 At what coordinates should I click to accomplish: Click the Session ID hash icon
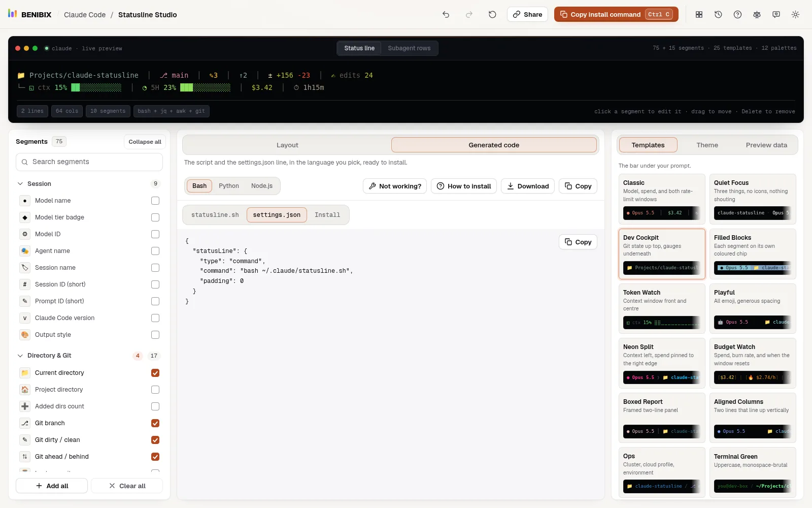pyautogui.click(x=25, y=284)
